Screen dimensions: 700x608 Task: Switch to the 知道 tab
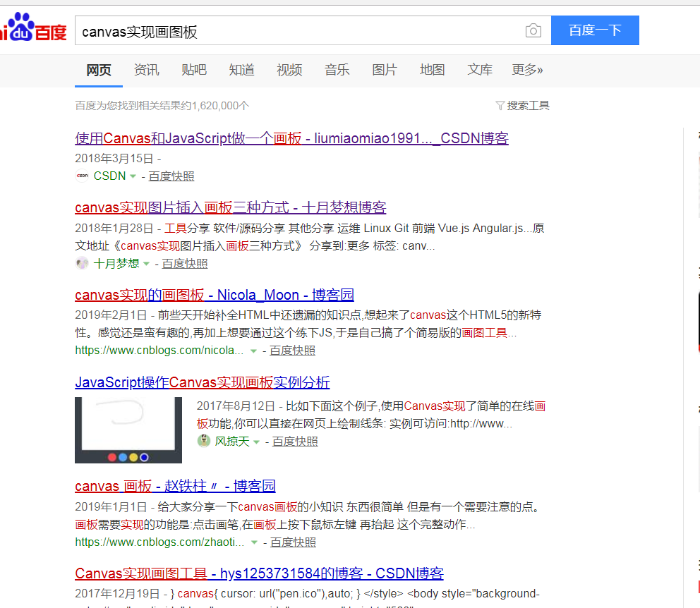point(241,70)
